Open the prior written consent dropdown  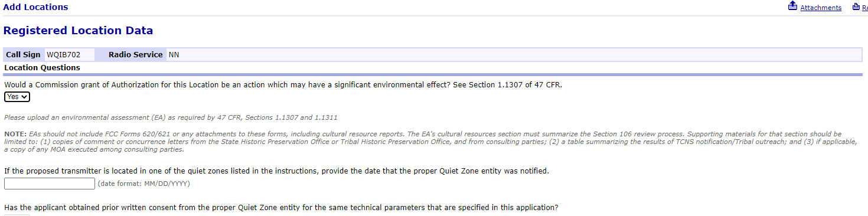(x=17, y=215)
